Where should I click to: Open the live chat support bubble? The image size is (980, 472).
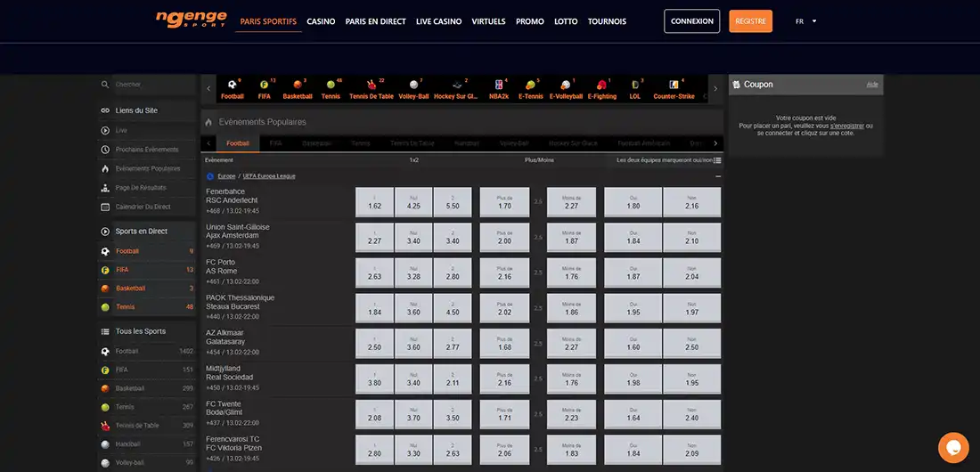pyautogui.click(x=953, y=447)
